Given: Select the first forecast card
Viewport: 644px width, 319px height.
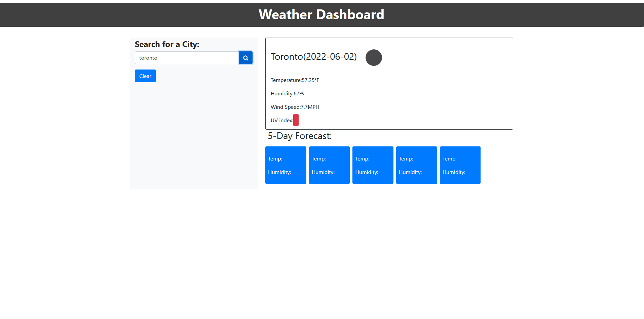Looking at the screenshot, I should (286, 165).
